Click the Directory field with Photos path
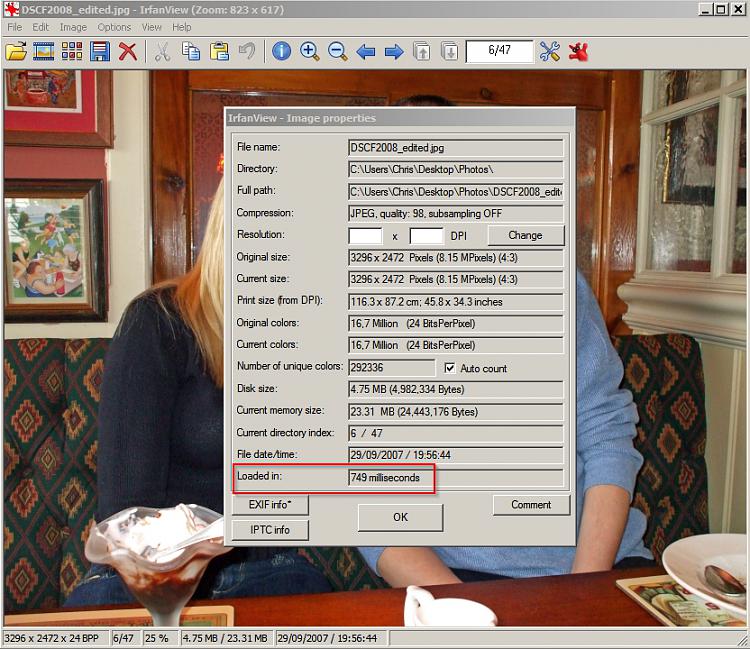 (x=456, y=169)
